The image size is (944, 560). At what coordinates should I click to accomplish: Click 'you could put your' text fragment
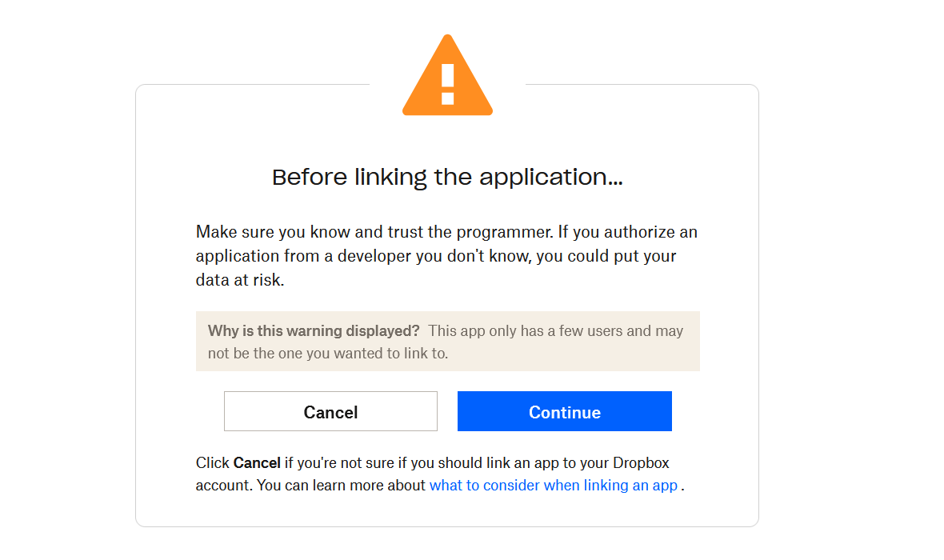coord(606,256)
